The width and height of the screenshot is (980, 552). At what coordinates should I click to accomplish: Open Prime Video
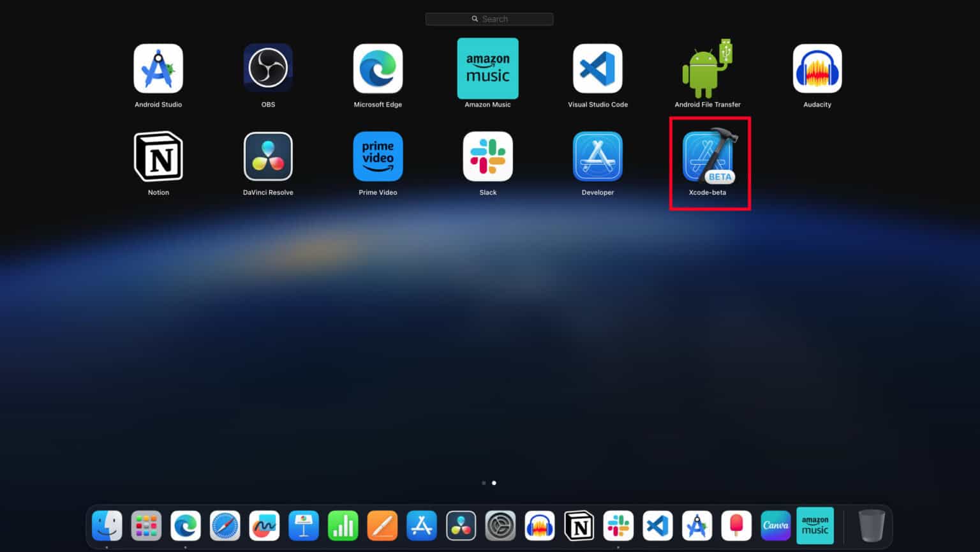tap(378, 156)
